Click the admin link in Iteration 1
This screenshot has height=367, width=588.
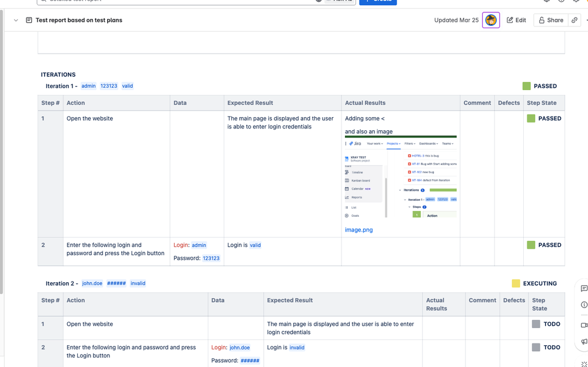coord(88,85)
